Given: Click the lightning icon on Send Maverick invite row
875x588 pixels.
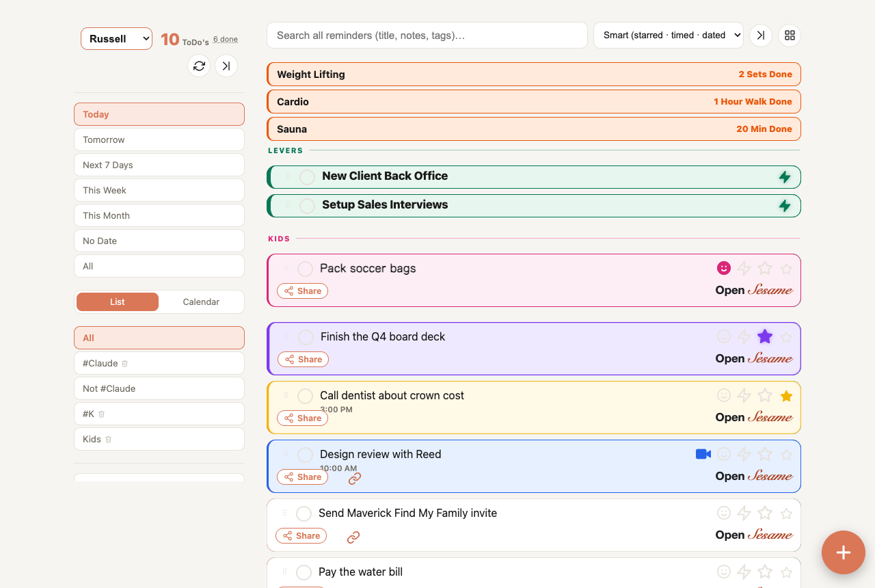Looking at the screenshot, I should (744, 513).
